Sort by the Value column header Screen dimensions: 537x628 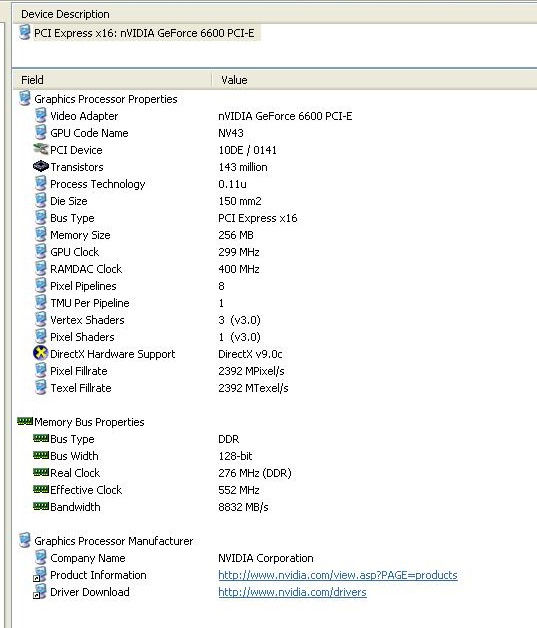pos(374,80)
